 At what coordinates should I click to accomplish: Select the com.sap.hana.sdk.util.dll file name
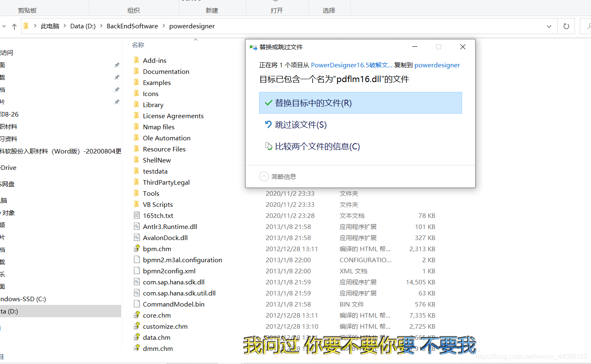[x=179, y=293]
